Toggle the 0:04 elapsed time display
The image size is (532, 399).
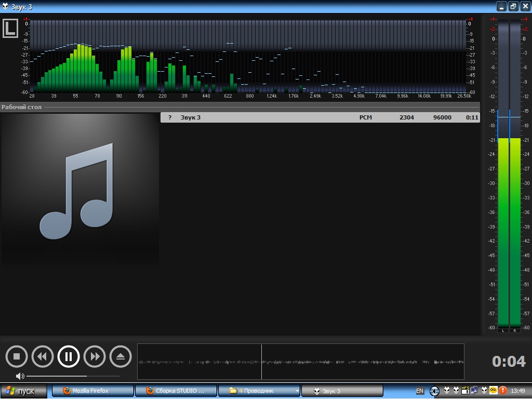[x=509, y=362]
